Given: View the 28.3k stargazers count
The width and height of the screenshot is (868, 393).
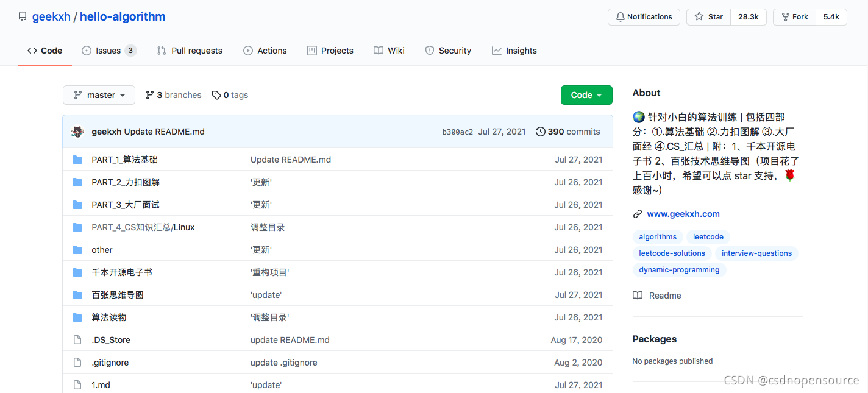Looking at the screenshot, I should click(x=748, y=17).
